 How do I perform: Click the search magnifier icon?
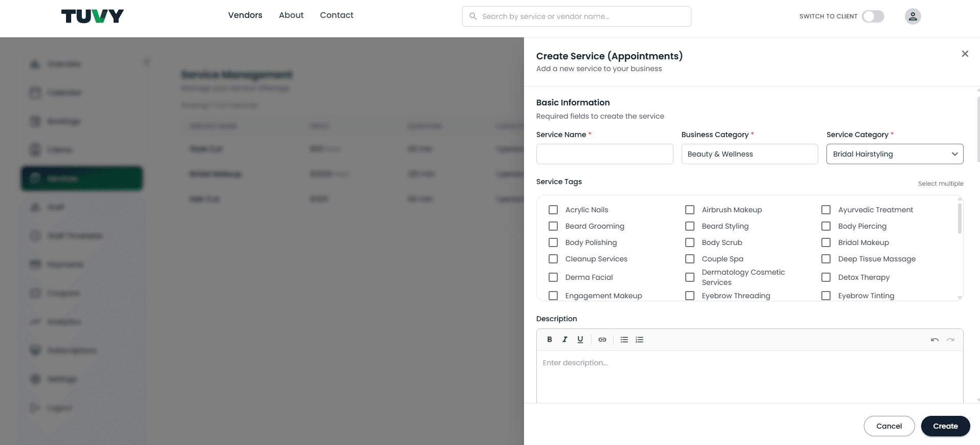(473, 16)
